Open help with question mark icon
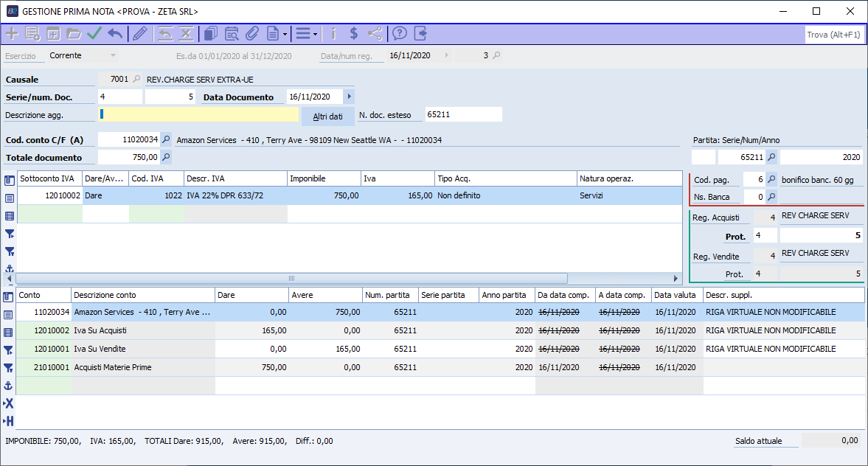Image resolution: width=868 pixels, height=466 pixels. 400,33
